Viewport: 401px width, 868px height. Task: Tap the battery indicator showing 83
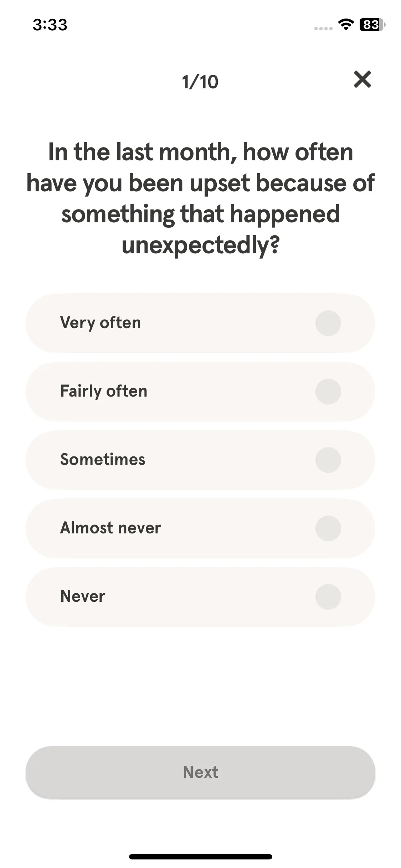pyautogui.click(x=372, y=25)
